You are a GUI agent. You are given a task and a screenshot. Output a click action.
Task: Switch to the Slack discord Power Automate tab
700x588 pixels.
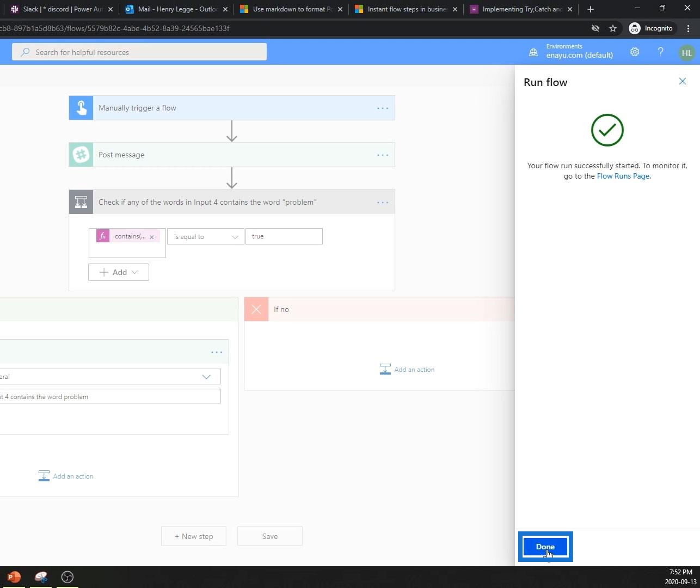pyautogui.click(x=62, y=9)
